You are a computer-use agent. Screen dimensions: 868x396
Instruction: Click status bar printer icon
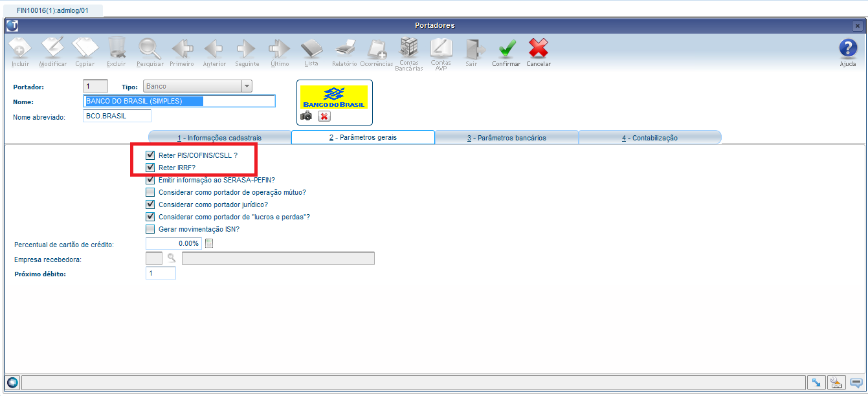coord(837,382)
